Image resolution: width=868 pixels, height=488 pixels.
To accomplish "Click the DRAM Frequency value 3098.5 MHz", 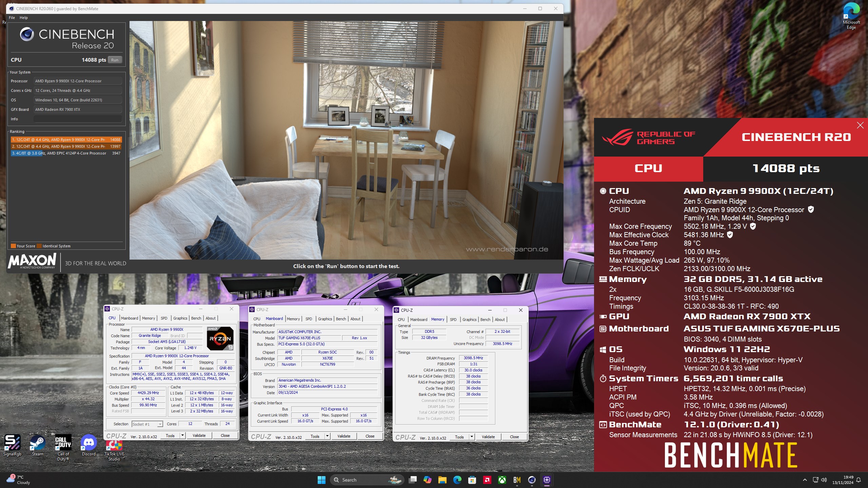I will (x=473, y=358).
